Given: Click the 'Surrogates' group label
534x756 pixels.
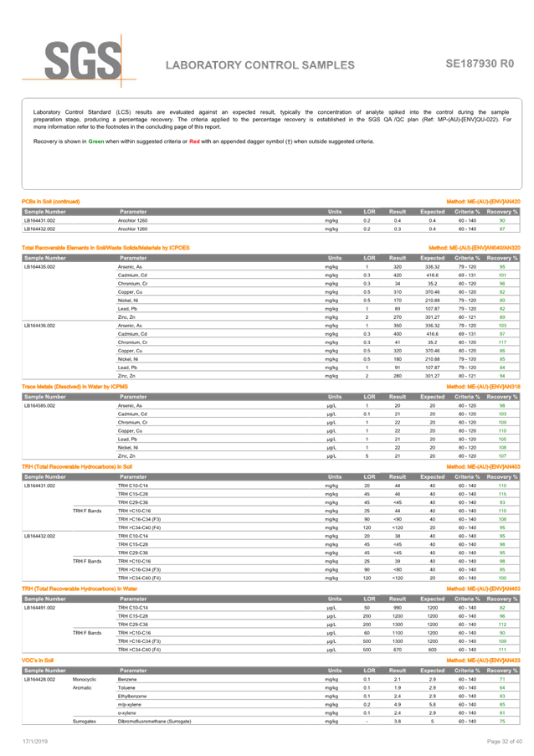Looking at the screenshot, I should [x=85, y=722].
